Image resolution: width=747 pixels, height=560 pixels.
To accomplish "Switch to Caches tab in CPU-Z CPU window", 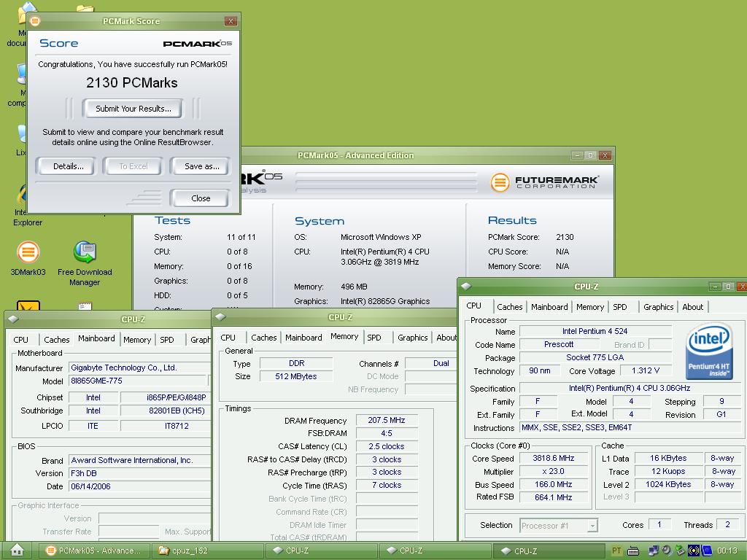I will pos(509,307).
